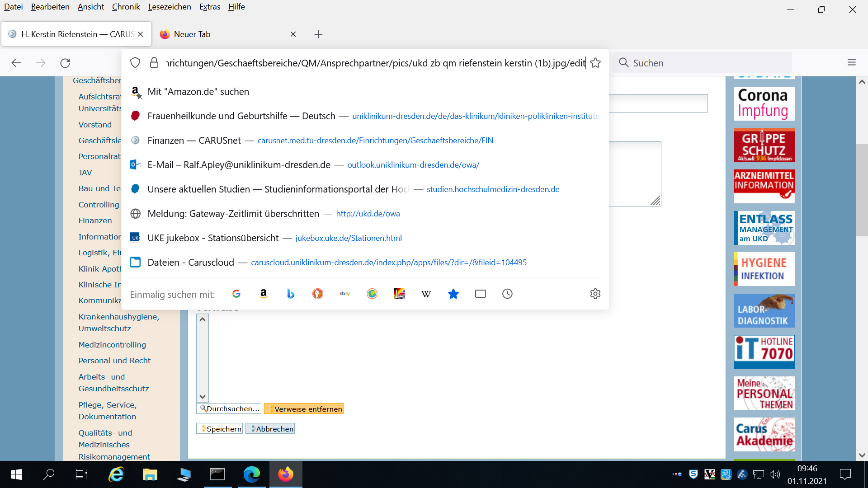The image size is (868, 488).
Task: Select E-Mail Ralf.Apley outlook suggestion
Action: (x=365, y=165)
